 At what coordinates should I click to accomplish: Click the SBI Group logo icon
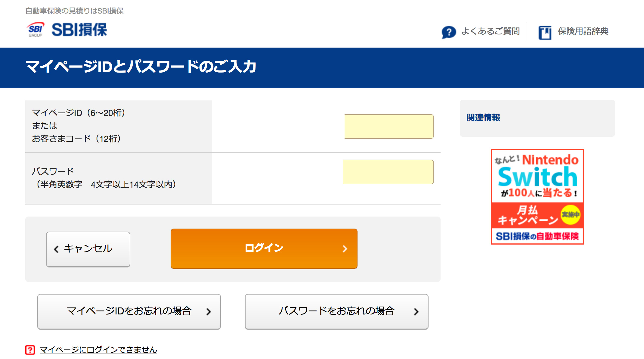(36, 30)
